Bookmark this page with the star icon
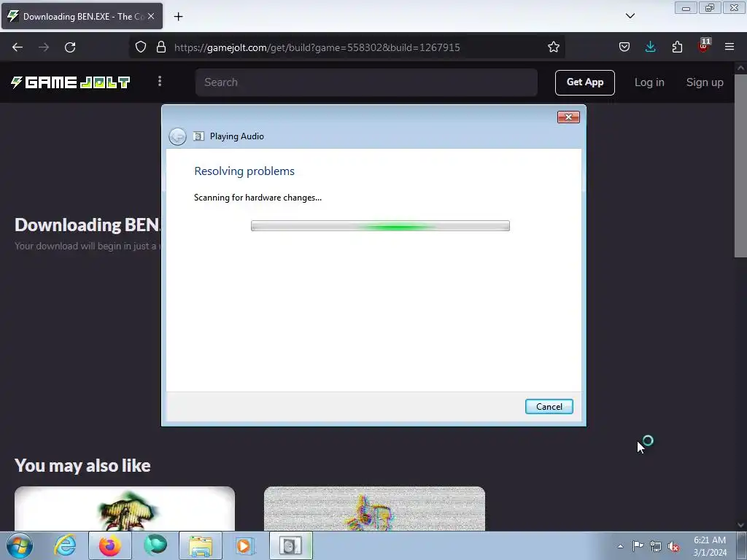Screen dimensions: 747x560 tap(553, 47)
